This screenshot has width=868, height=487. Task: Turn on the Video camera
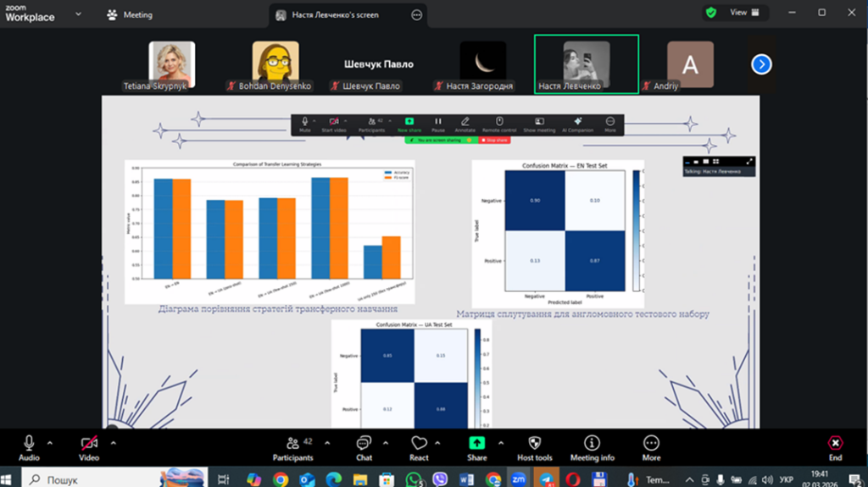[89, 447]
